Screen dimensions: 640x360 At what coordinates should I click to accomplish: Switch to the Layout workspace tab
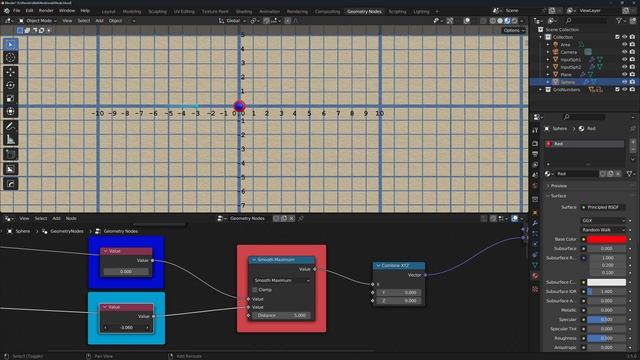109,11
